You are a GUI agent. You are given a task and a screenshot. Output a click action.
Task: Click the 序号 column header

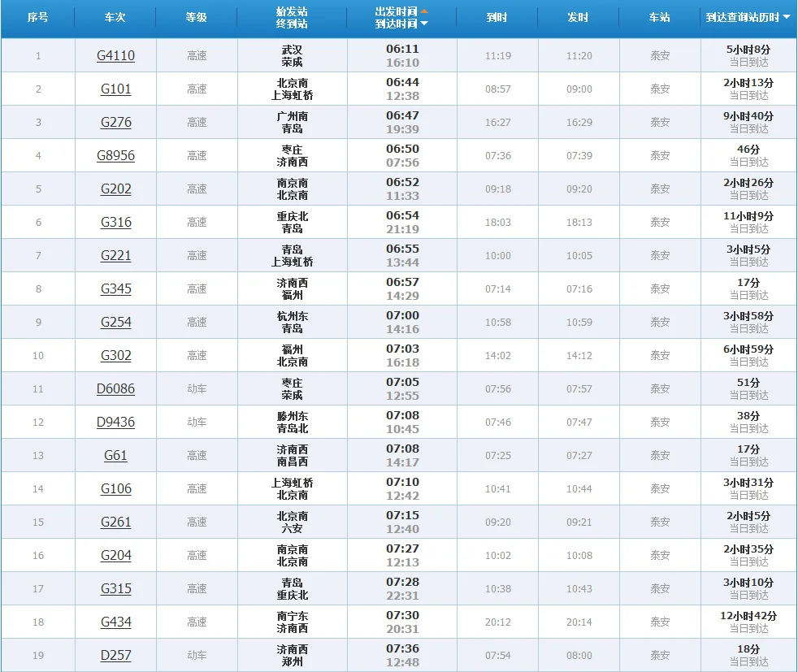click(x=38, y=17)
